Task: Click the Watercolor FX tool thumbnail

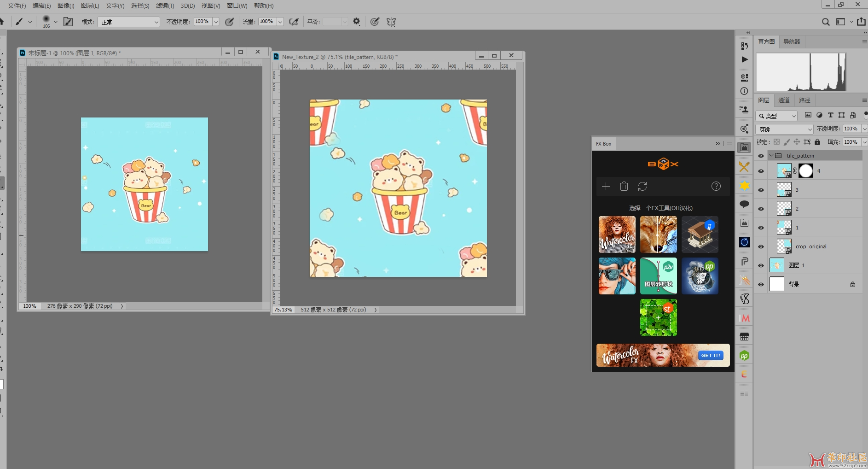Action: tap(617, 234)
